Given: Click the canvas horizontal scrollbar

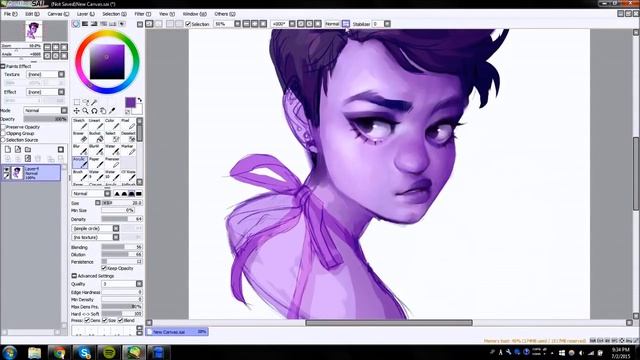Looking at the screenshot, I should (389, 323).
